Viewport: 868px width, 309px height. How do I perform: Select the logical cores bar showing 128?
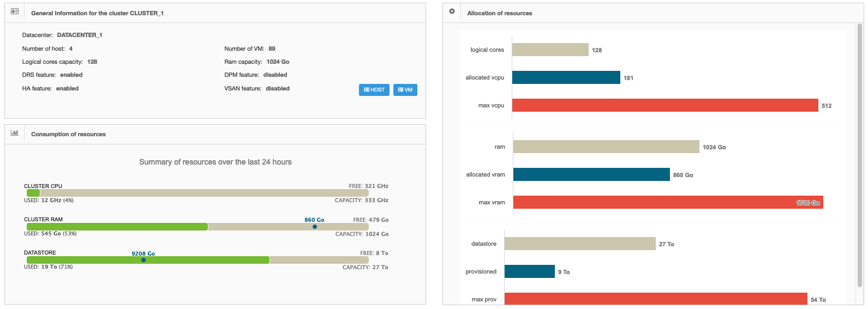coord(550,50)
